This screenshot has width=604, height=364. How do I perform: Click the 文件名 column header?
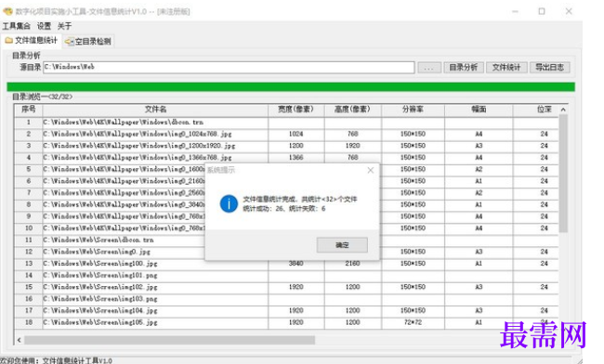(155, 110)
